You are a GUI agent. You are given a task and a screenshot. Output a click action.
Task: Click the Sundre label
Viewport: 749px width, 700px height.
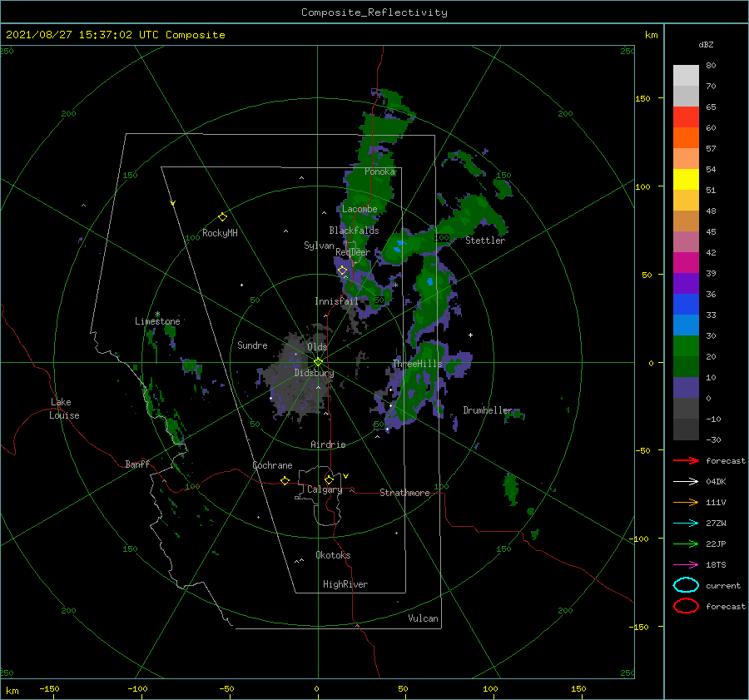tap(252, 345)
